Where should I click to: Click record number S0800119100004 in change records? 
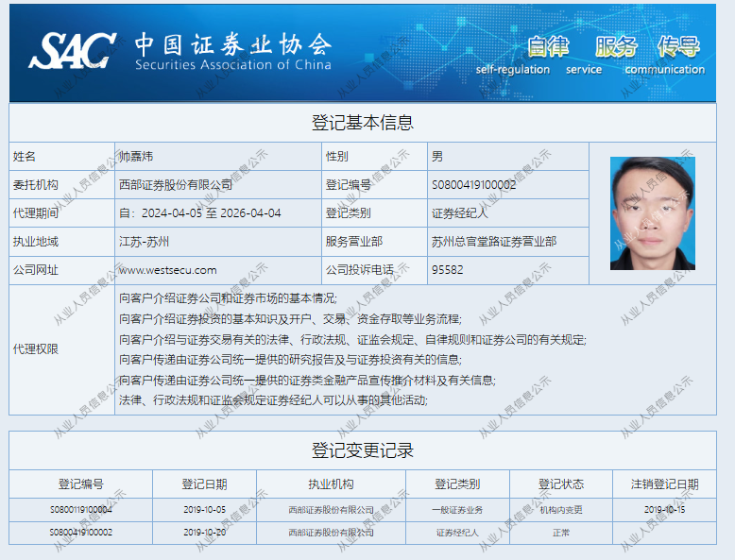[x=81, y=510]
